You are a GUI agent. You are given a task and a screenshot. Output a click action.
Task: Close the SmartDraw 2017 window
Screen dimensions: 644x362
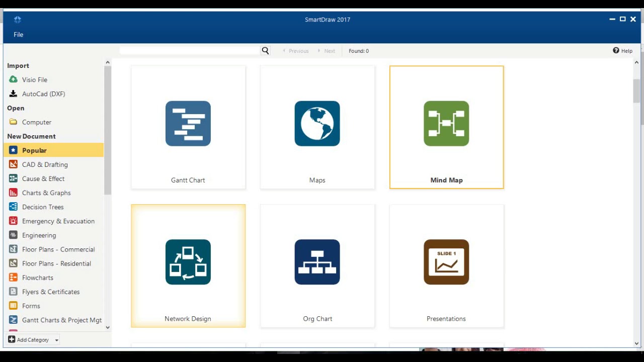[x=633, y=19]
